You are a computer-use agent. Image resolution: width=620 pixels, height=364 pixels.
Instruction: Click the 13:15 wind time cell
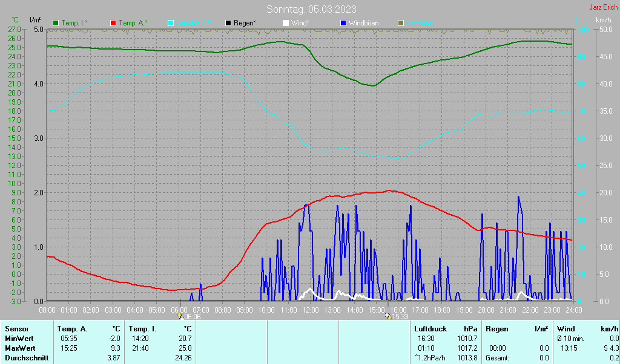tap(568, 349)
